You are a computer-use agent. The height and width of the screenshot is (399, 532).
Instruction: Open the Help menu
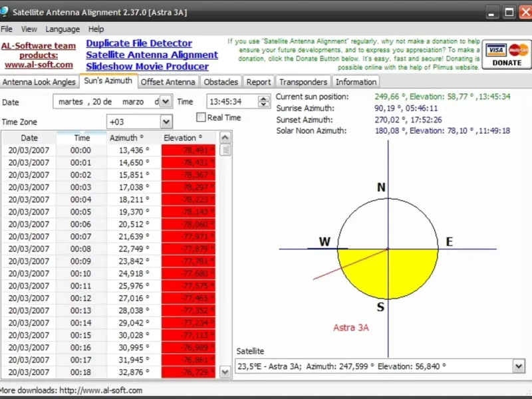click(x=96, y=29)
